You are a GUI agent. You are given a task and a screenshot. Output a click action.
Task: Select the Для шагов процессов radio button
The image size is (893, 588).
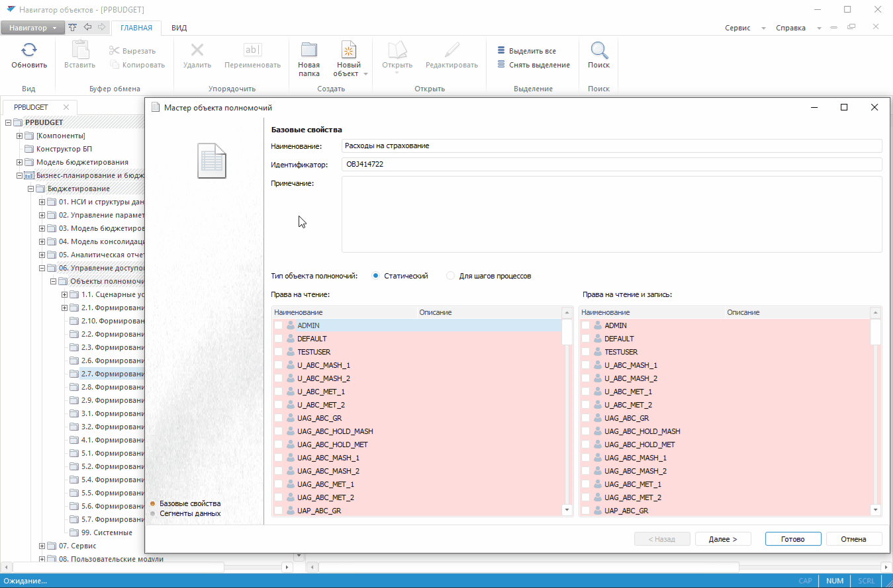pos(451,276)
